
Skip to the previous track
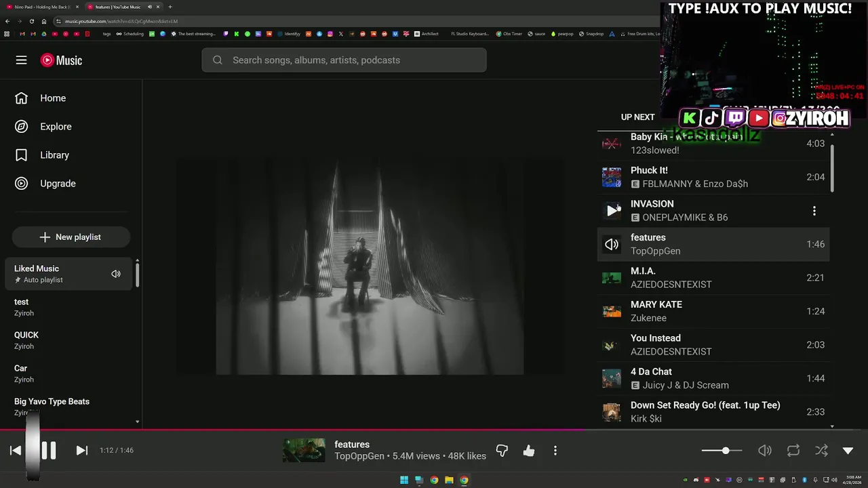(x=16, y=450)
